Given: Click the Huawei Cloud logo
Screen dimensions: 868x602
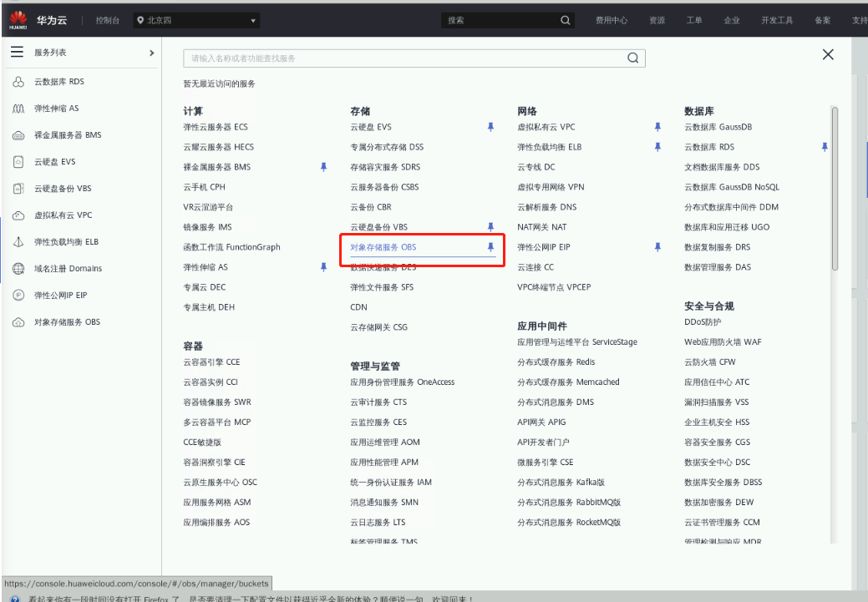Looking at the screenshot, I should (x=18, y=20).
